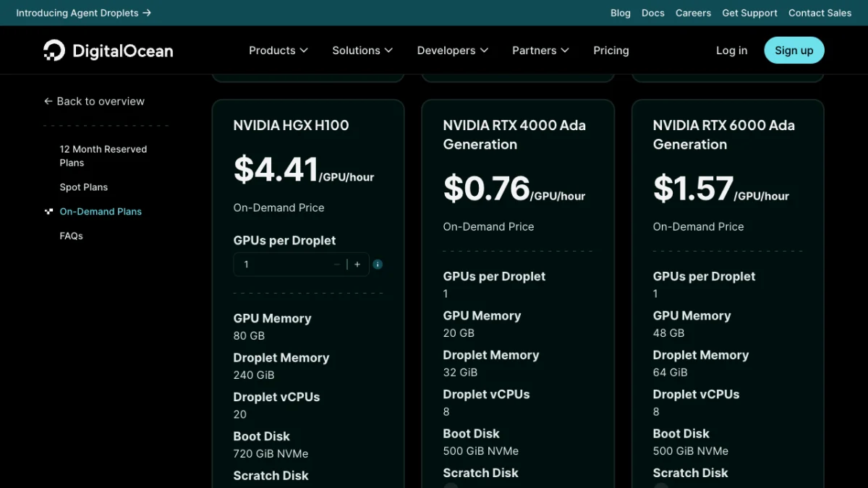Expand the Developers menu
868x488 pixels.
(x=453, y=51)
